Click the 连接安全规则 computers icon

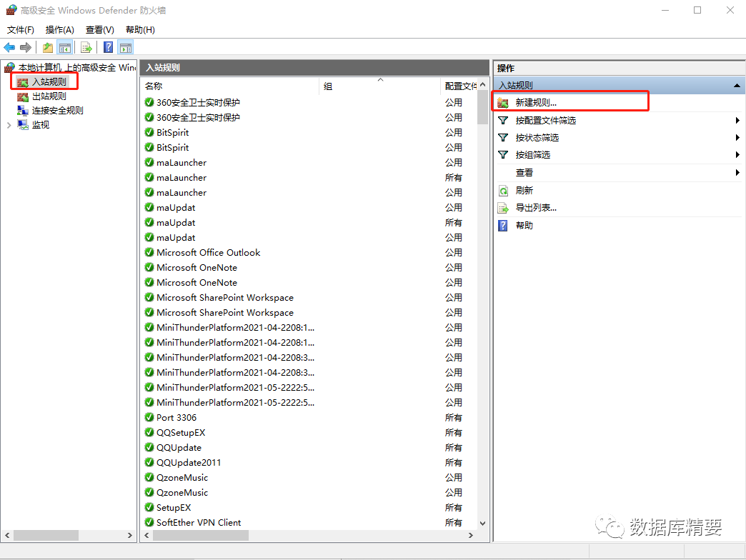pyautogui.click(x=23, y=110)
